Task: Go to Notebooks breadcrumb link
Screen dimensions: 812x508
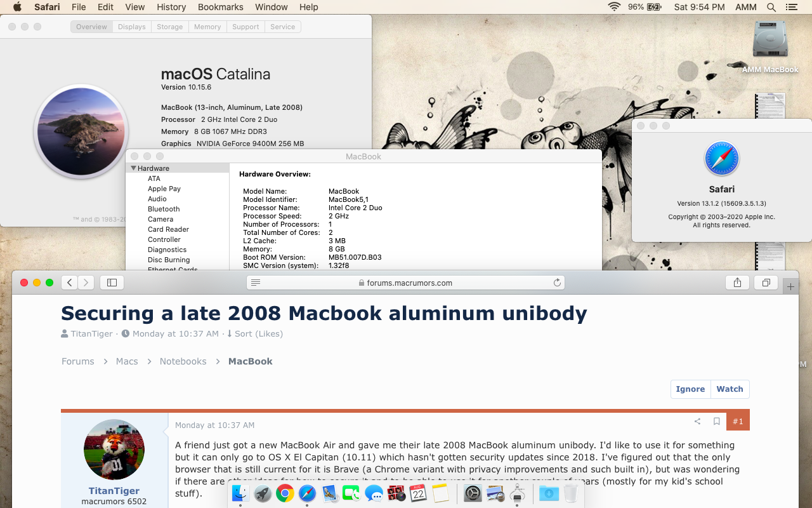Action: click(x=183, y=361)
